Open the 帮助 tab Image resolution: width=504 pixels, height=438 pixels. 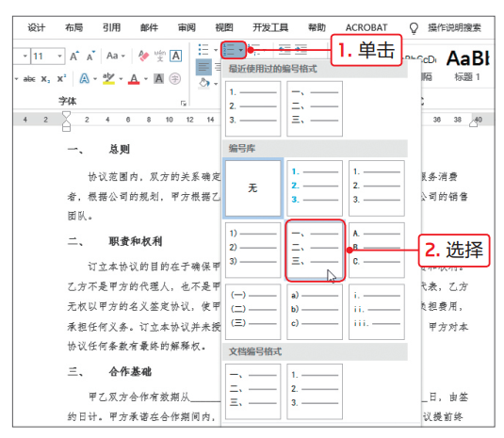[317, 28]
